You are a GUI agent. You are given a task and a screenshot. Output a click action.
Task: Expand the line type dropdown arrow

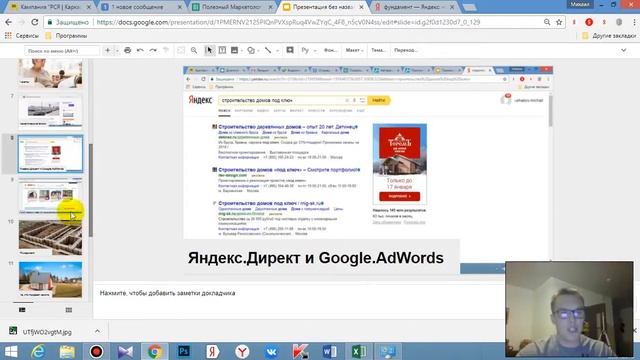pyautogui.click(x=277, y=51)
